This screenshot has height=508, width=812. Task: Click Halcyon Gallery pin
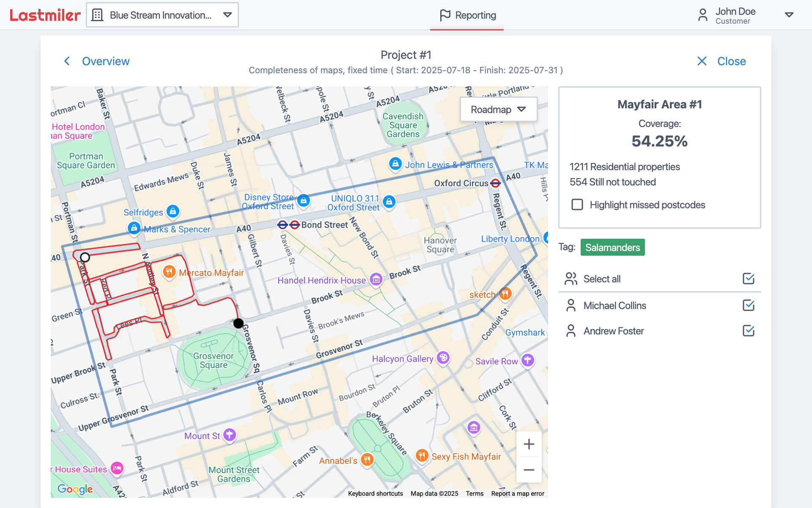(x=443, y=358)
